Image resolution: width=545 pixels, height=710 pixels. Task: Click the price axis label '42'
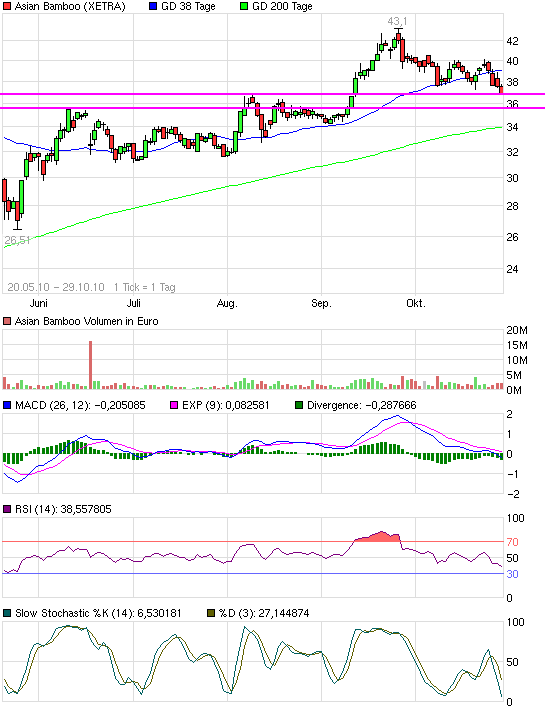(x=512, y=41)
